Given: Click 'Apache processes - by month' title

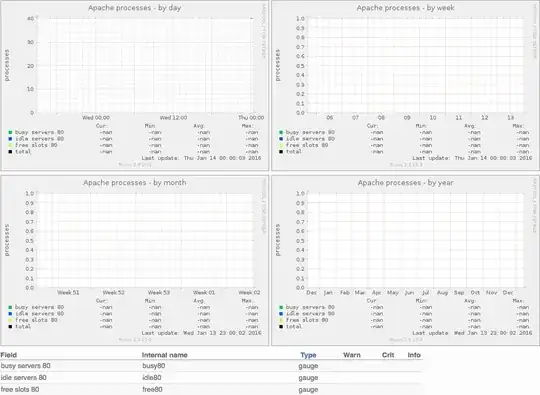Looking at the screenshot, I should (x=135, y=183).
